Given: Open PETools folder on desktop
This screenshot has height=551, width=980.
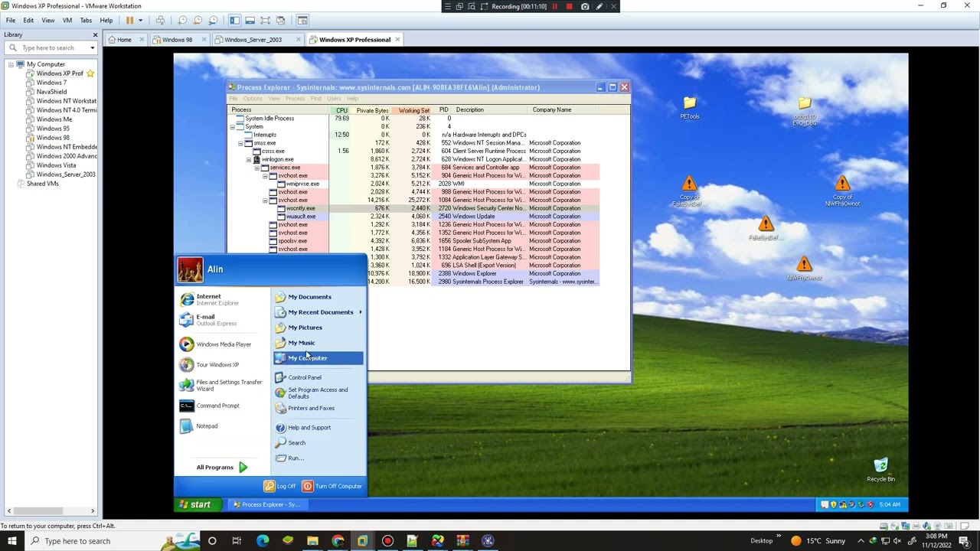Looking at the screenshot, I should tap(689, 107).
